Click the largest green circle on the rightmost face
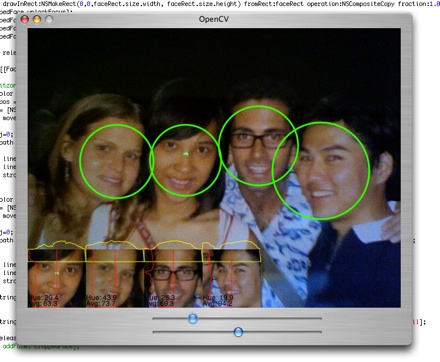This screenshot has width=440, height=362. 321,171
